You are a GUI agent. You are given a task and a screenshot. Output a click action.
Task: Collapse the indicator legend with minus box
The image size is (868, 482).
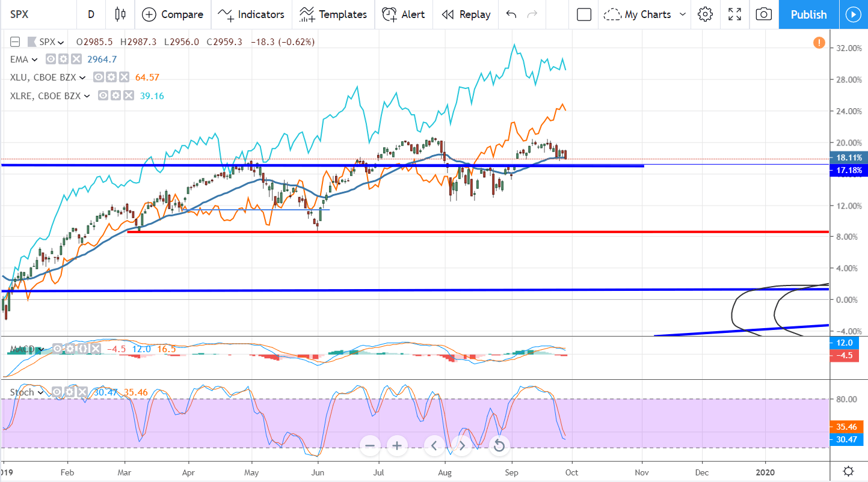[15, 42]
